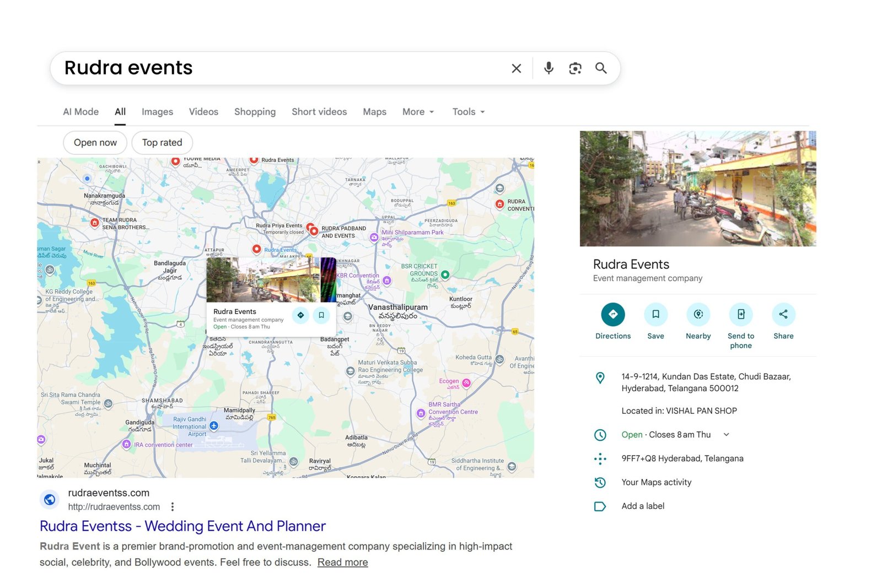This screenshot has height=588, width=882.
Task: Save Rudra Events using the bookmark icon
Action: 655,314
